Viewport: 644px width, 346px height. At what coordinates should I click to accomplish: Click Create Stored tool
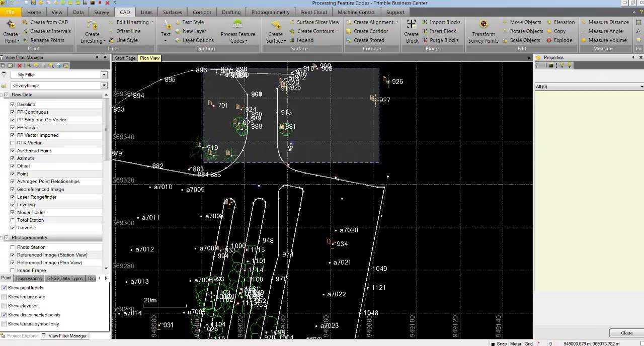[x=365, y=40]
